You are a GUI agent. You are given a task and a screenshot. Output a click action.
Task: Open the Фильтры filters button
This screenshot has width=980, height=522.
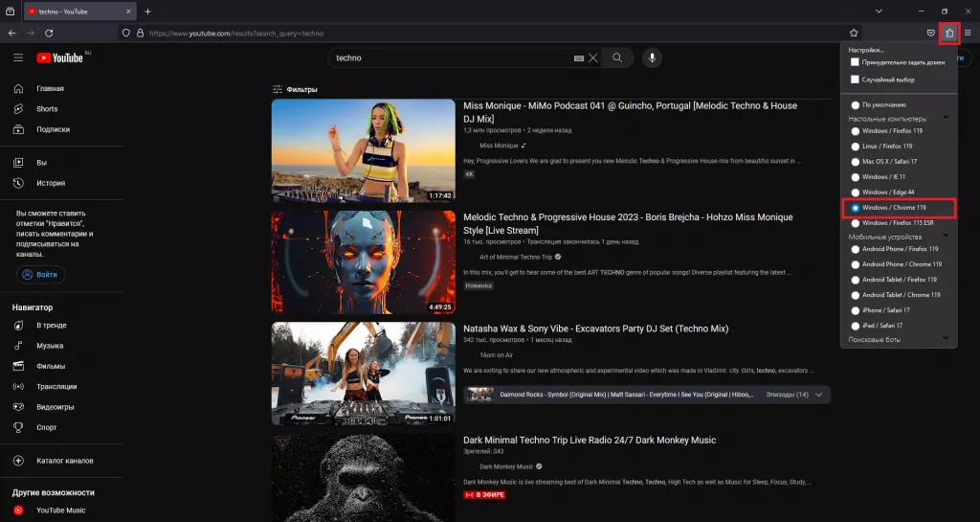click(295, 89)
